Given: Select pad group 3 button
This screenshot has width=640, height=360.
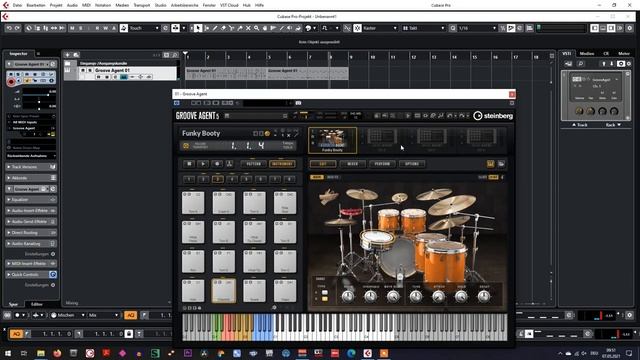Looking at the screenshot, I should click(x=218, y=179).
